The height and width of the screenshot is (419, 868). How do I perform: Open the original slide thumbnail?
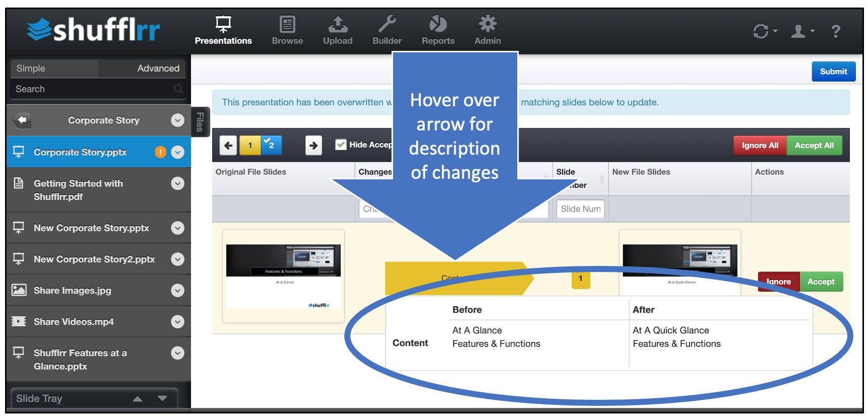[x=283, y=276]
